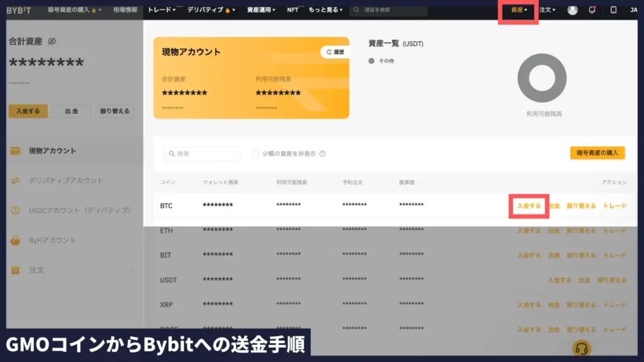Click 振り替える in the USDT row
The width and height of the screenshot is (644, 362).
point(612,280)
